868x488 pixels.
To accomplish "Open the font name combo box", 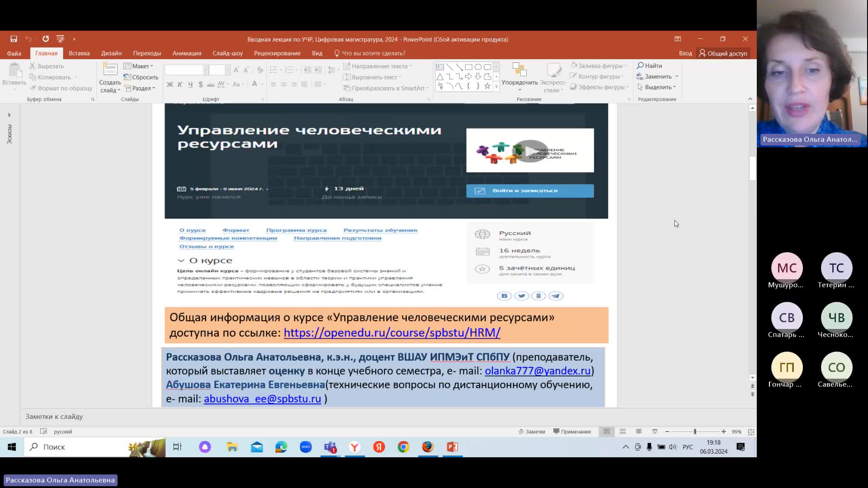I will click(186, 70).
